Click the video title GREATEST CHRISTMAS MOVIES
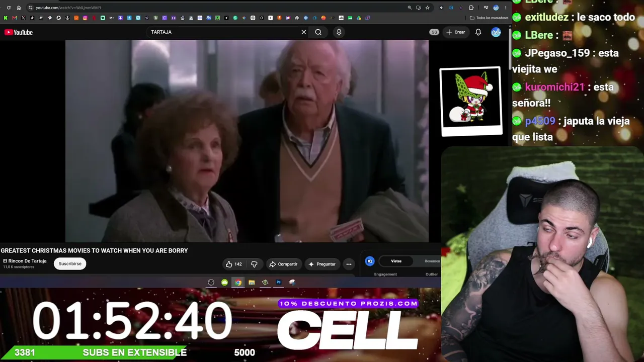Viewport: 644px width, 362px height. [94, 250]
